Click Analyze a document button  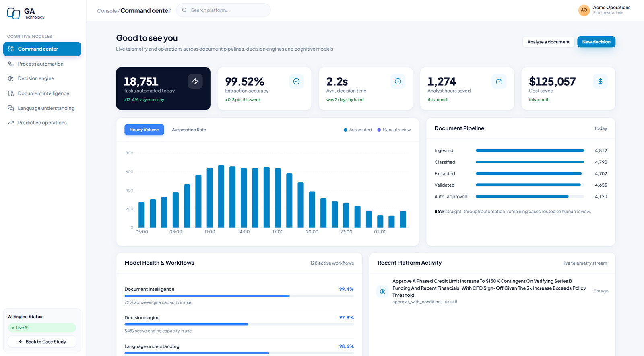point(548,42)
